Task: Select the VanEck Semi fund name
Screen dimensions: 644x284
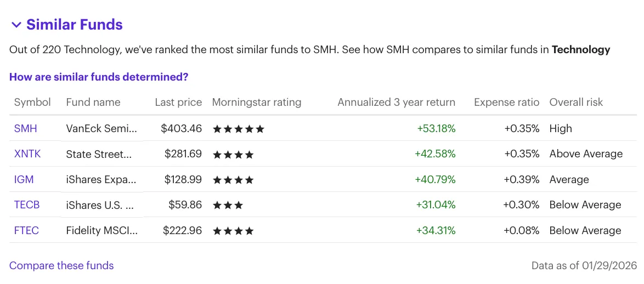Action: [102, 128]
